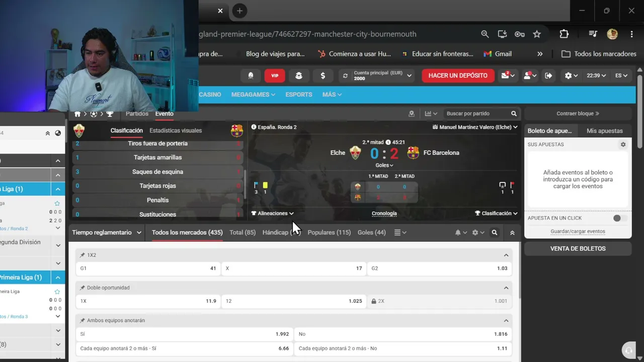644x362 pixels.
Task: Click the football sport icon in the breadcrumb
Action: click(94, 114)
